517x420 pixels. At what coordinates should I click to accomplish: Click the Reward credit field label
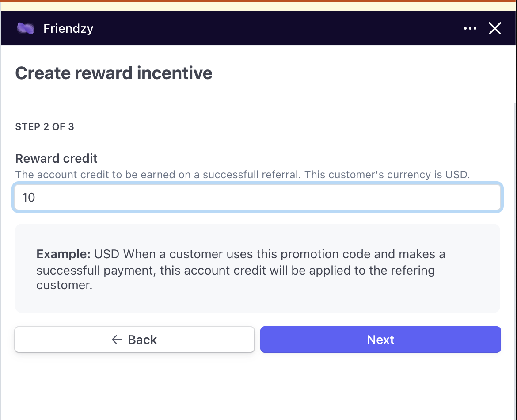click(x=57, y=158)
